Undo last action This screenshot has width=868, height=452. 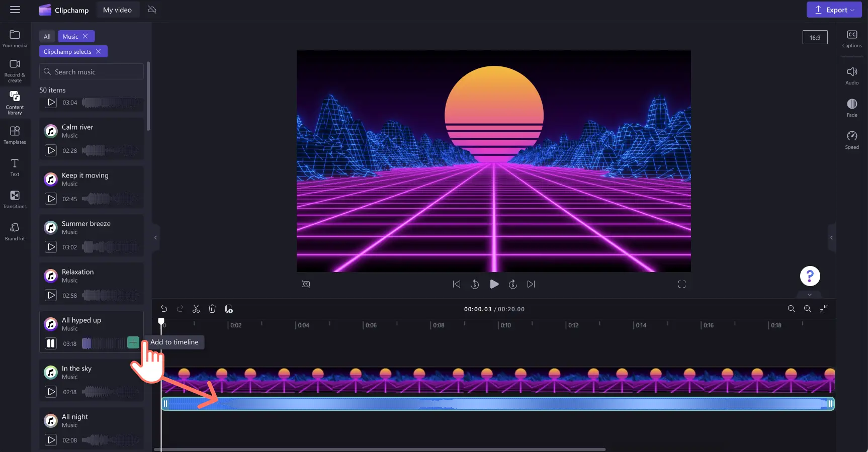tap(164, 309)
